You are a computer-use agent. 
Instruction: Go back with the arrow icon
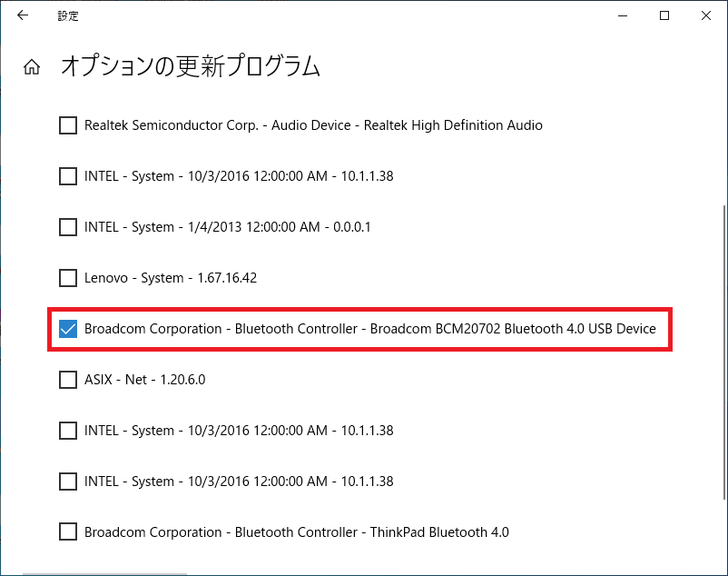23,15
